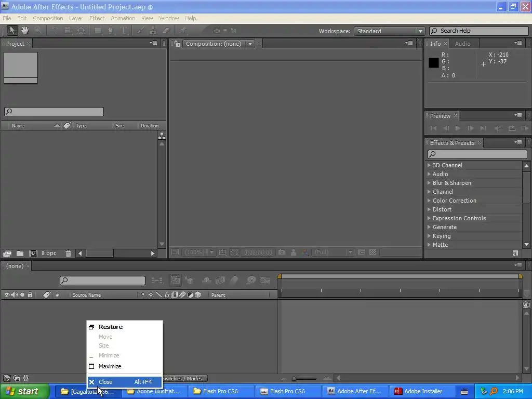Select the Horizontal Type tool
The height and width of the screenshot is (399, 532).
pyautogui.click(x=124, y=31)
